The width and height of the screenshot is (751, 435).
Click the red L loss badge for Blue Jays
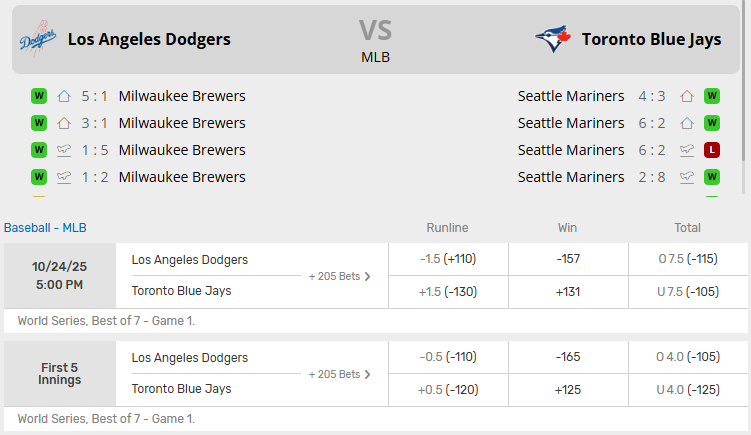pyautogui.click(x=712, y=150)
